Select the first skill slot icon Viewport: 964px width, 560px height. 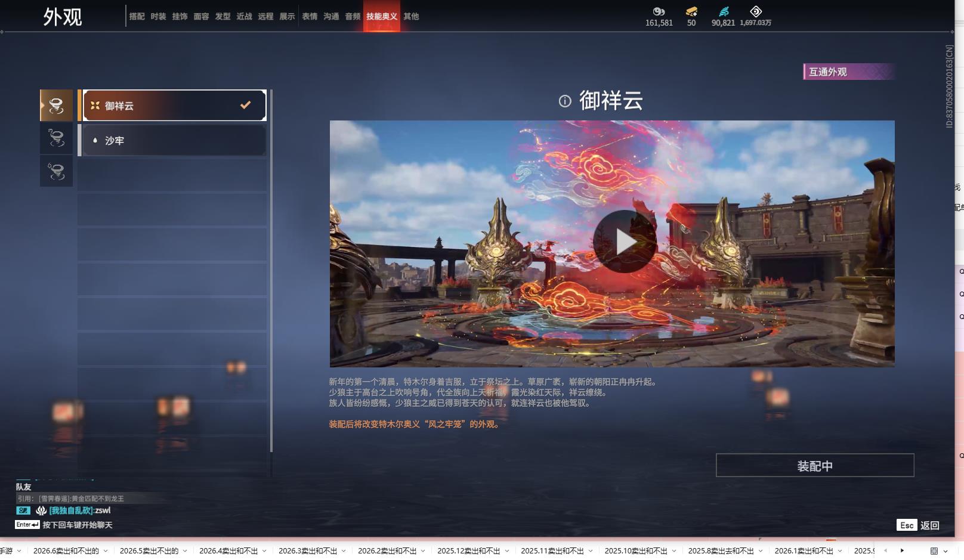56,106
